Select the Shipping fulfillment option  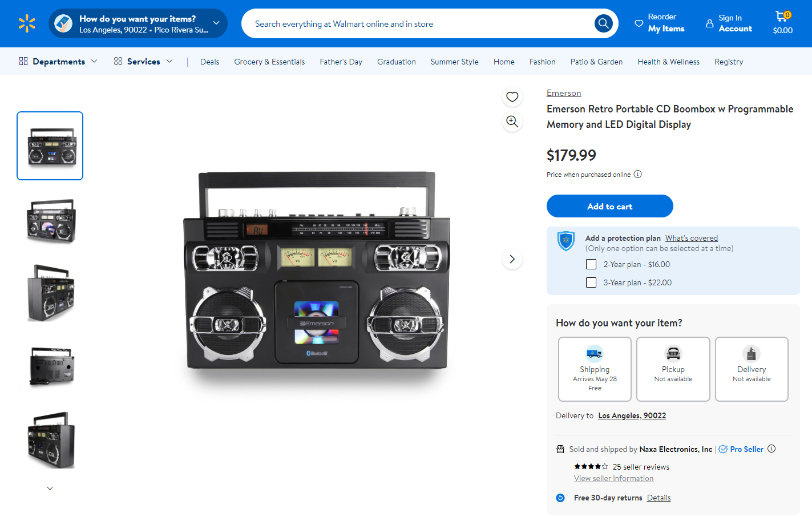click(x=595, y=369)
